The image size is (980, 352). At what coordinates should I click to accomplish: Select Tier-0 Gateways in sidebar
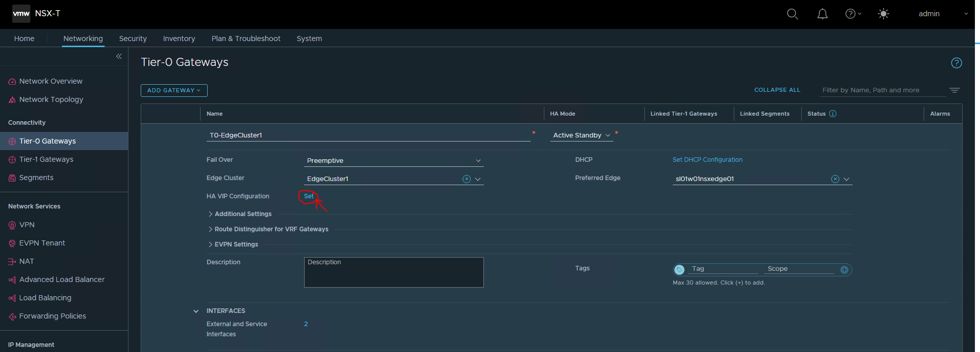(x=64, y=141)
